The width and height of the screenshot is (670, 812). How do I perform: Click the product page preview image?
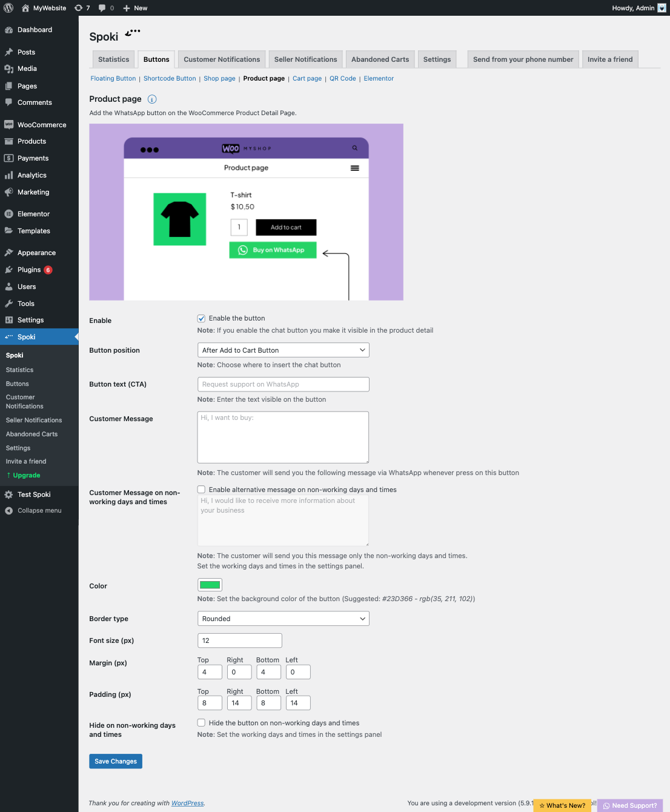[x=246, y=212]
